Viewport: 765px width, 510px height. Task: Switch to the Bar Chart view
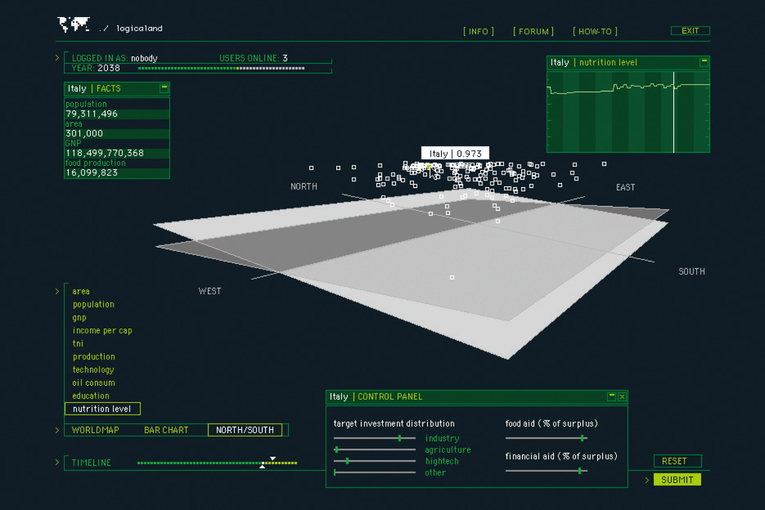(x=166, y=430)
